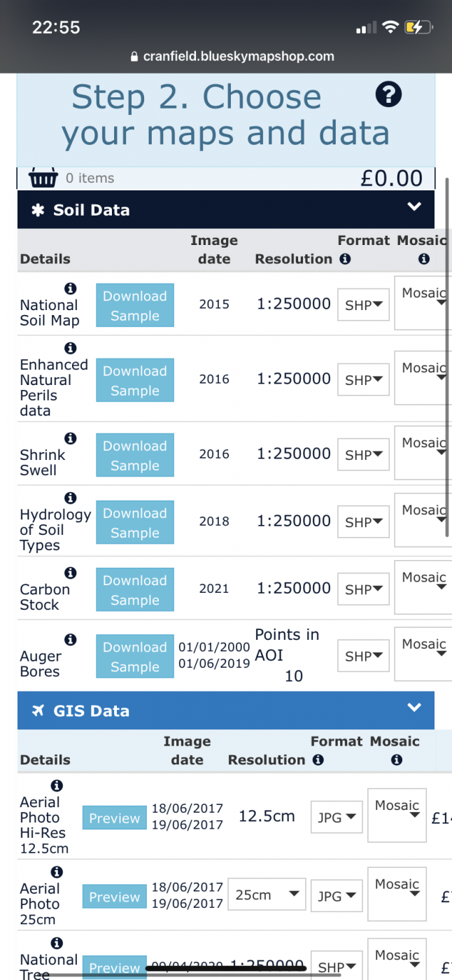
Task: Open Mosaic dropdown for Carbon Stock
Action: tap(424, 585)
